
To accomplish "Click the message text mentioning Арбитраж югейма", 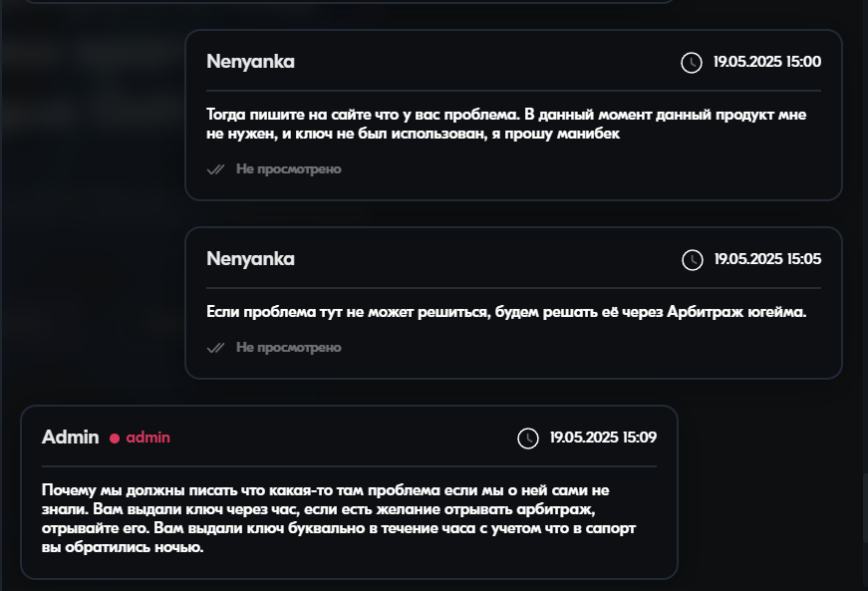I will (x=505, y=312).
